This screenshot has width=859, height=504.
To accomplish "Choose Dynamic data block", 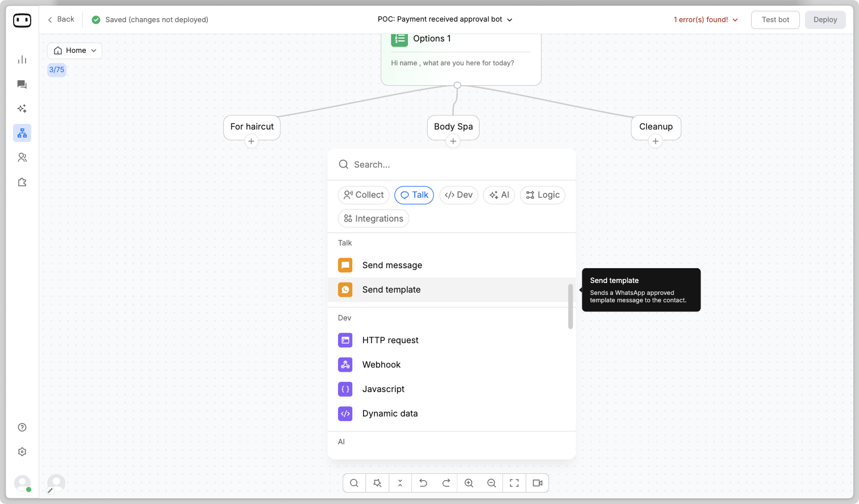I will 452,414.
